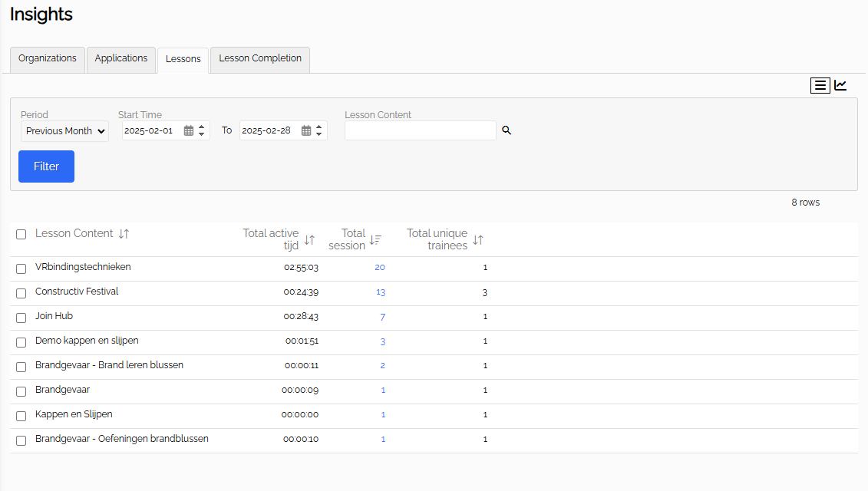Check the Constructiv Festival row checkbox
The width and height of the screenshot is (868, 491).
[x=21, y=293]
